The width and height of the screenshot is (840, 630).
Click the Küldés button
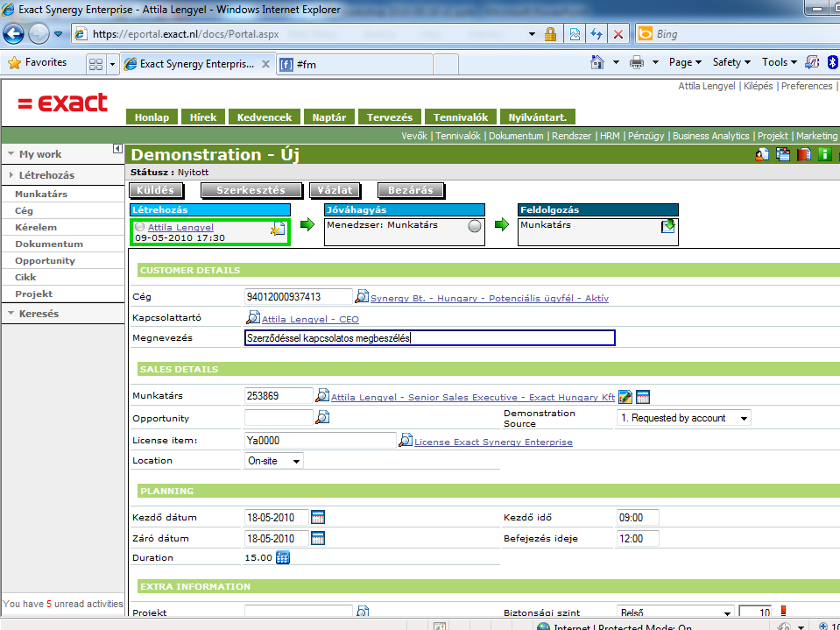[156, 190]
